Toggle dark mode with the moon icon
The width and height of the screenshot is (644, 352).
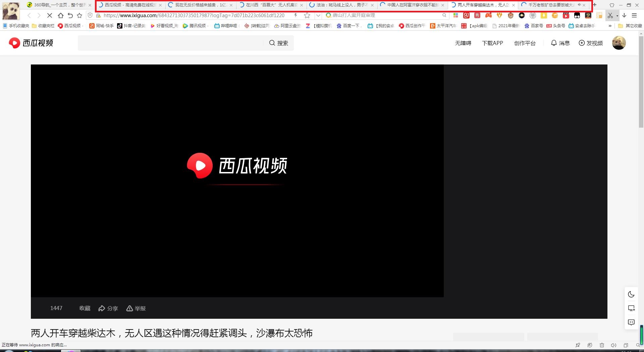pos(631,294)
